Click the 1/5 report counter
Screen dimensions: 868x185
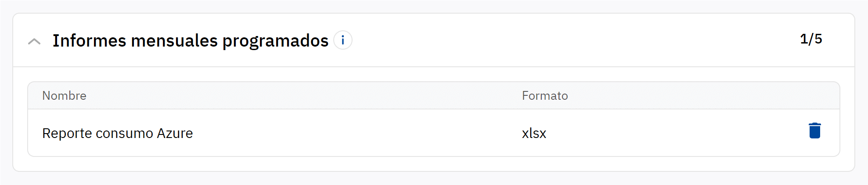(810, 39)
